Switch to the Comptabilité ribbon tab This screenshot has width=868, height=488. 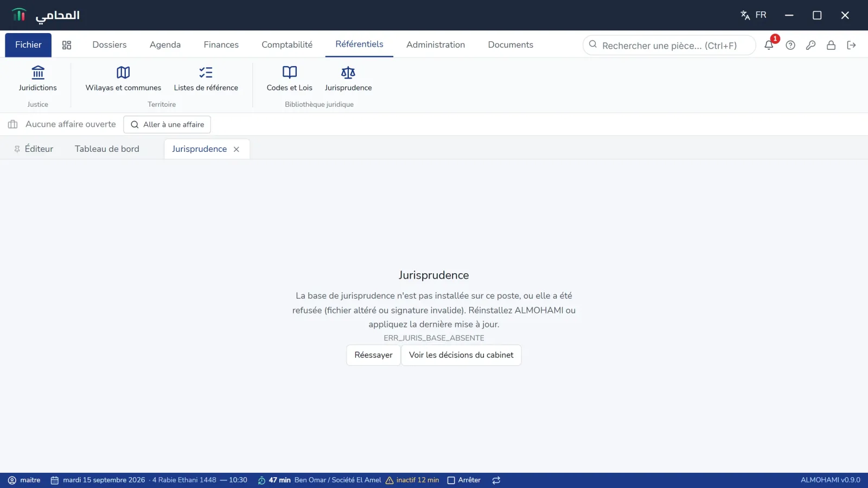287,45
